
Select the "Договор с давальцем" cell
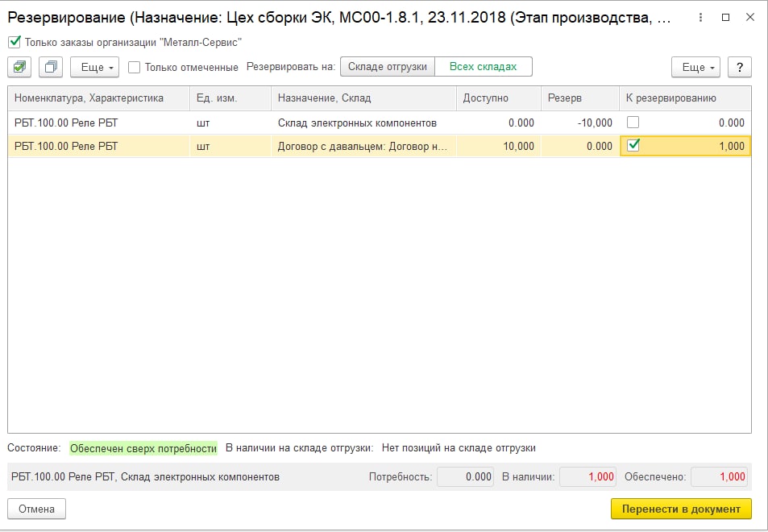pyautogui.click(x=363, y=146)
